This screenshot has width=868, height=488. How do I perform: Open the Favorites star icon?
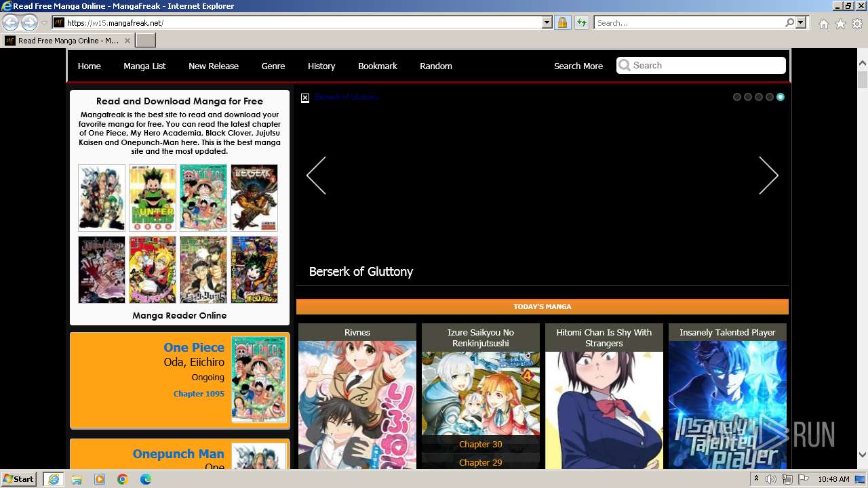840,24
